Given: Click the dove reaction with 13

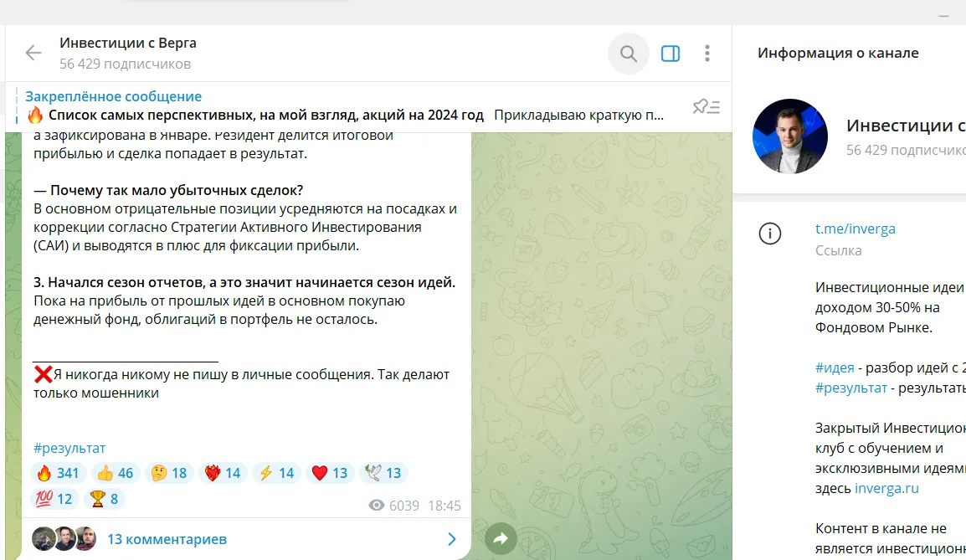Looking at the screenshot, I should point(383,473).
